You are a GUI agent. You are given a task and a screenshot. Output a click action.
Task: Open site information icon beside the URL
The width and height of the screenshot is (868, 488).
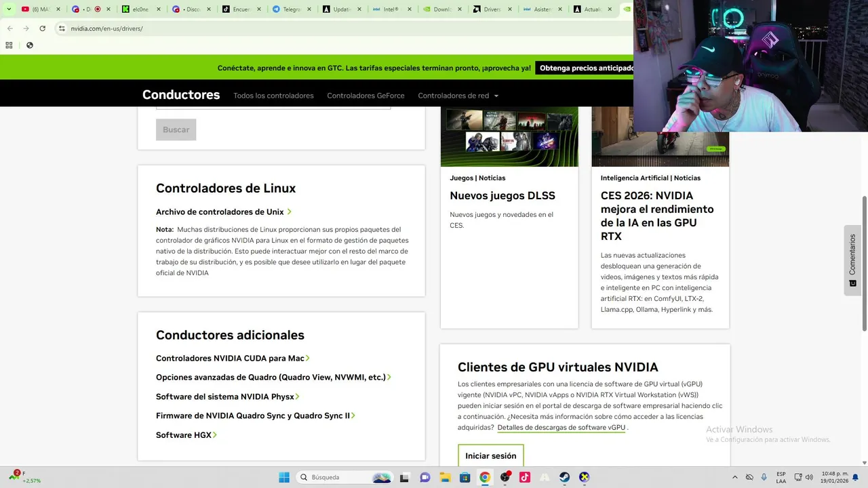click(x=62, y=28)
